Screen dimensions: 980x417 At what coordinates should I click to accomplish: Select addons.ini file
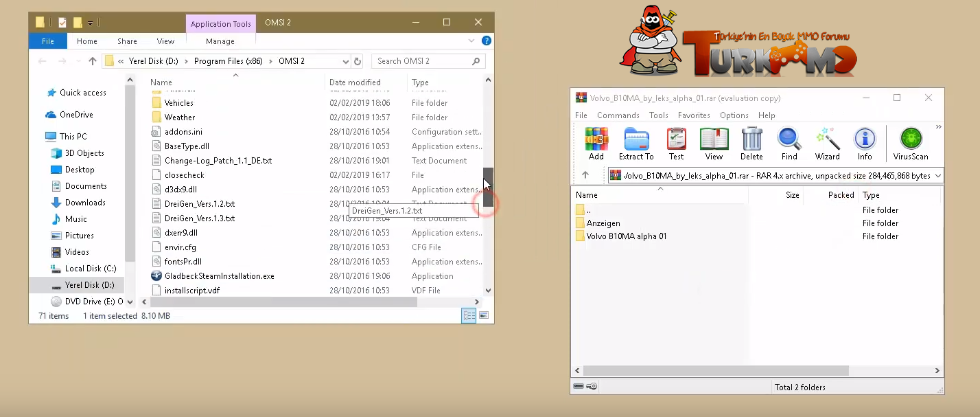[183, 132]
